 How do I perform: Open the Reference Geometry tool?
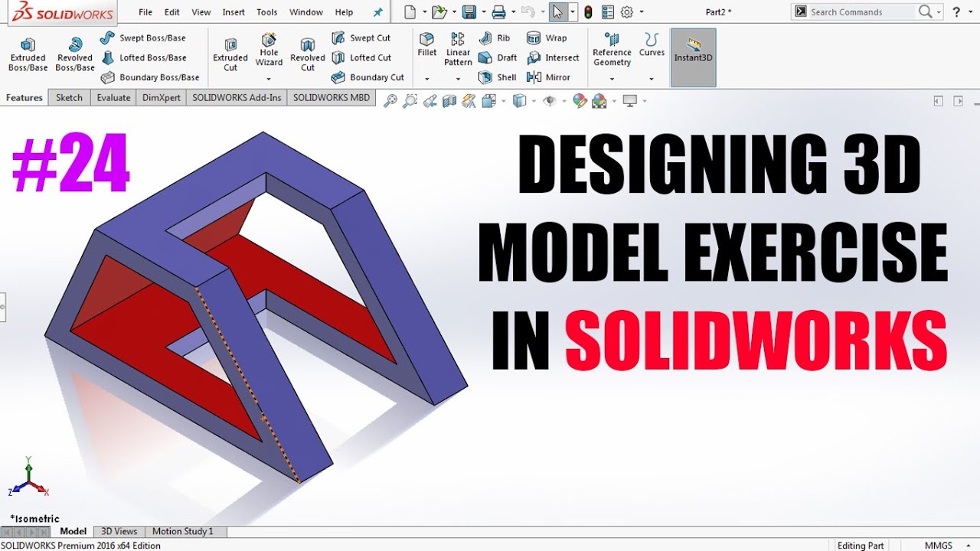(x=612, y=50)
